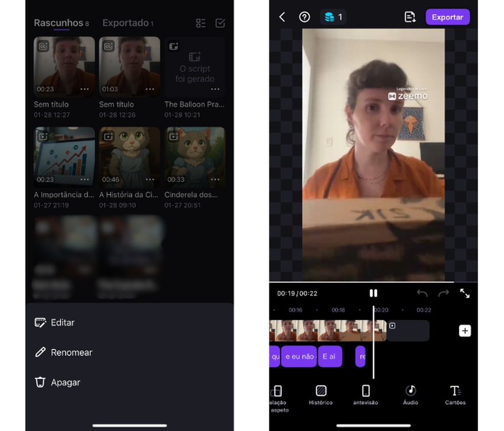Open more options on A Importância draft

[x=85, y=179]
